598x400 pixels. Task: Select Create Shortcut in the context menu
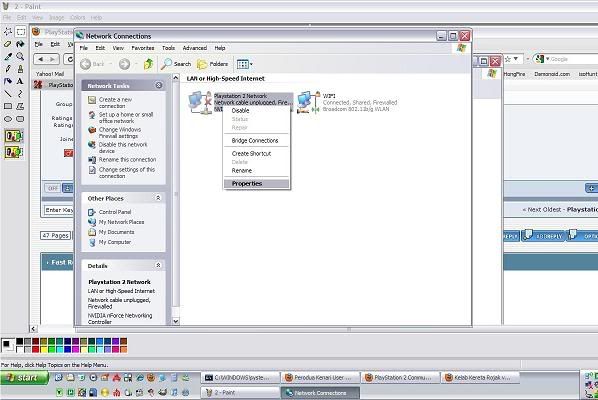pyautogui.click(x=257, y=154)
